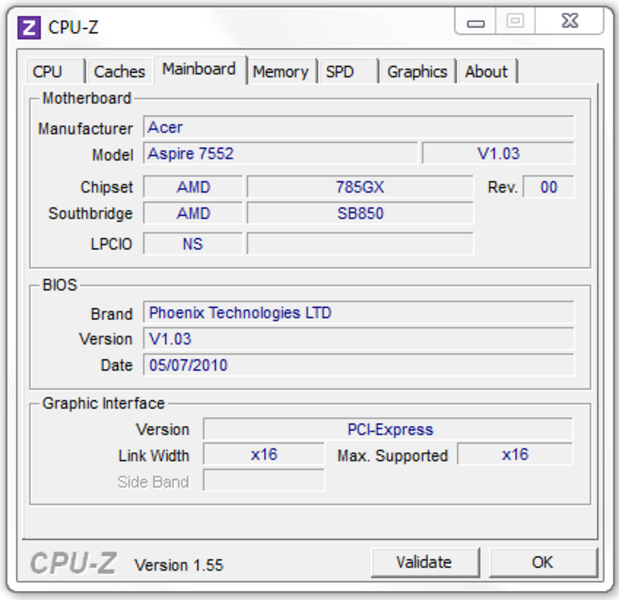Click the CPU-Z window title text

[x=73, y=28]
